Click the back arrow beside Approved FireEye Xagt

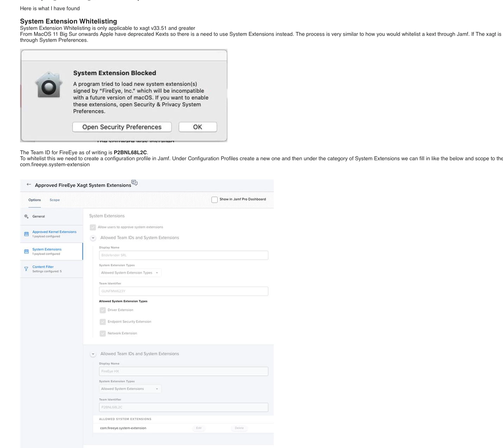(x=29, y=184)
